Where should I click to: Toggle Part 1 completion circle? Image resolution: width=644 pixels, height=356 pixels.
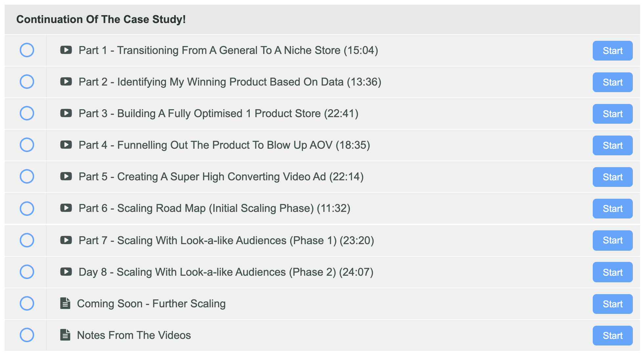[27, 50]
